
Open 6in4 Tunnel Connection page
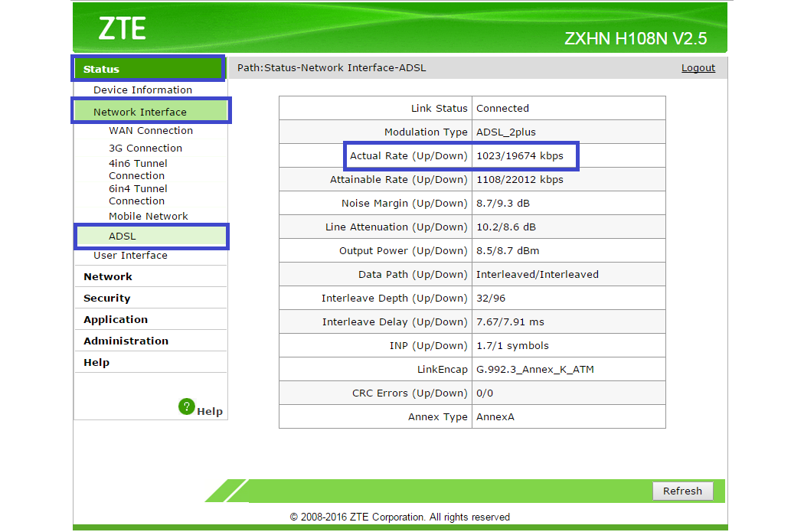138,194
